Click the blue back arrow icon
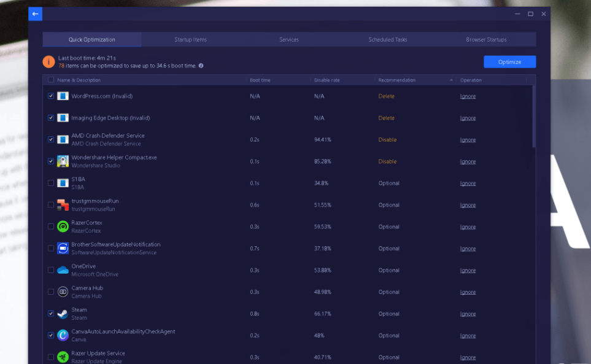The image size is (591, 364). pyautogui.click(x=35, y=14)
